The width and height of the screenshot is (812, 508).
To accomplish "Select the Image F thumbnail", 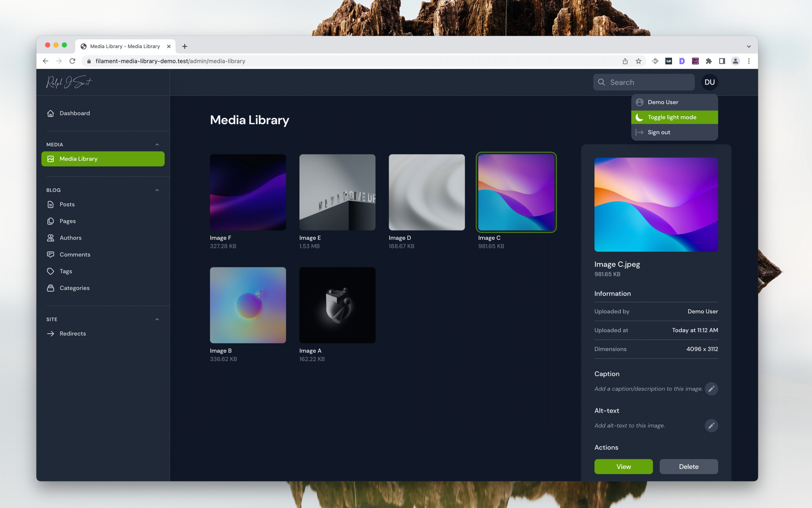I will click(x=248, y=192).
